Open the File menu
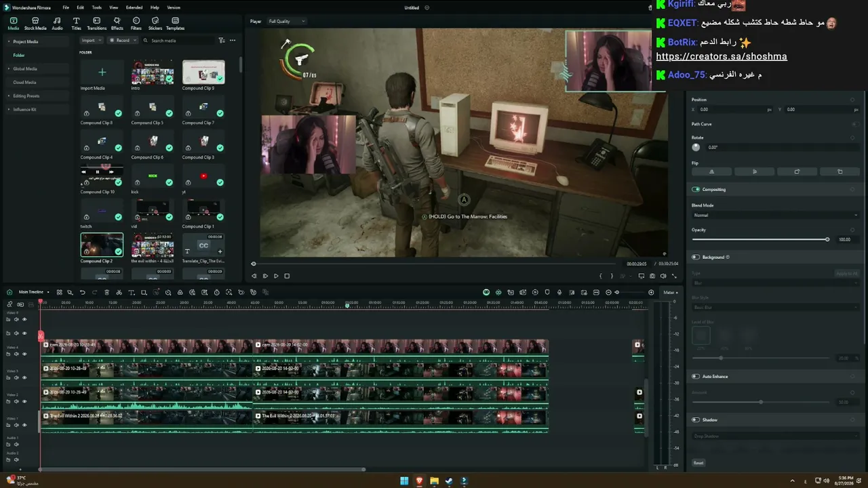868x488 pixels. [x=66, y=7]
